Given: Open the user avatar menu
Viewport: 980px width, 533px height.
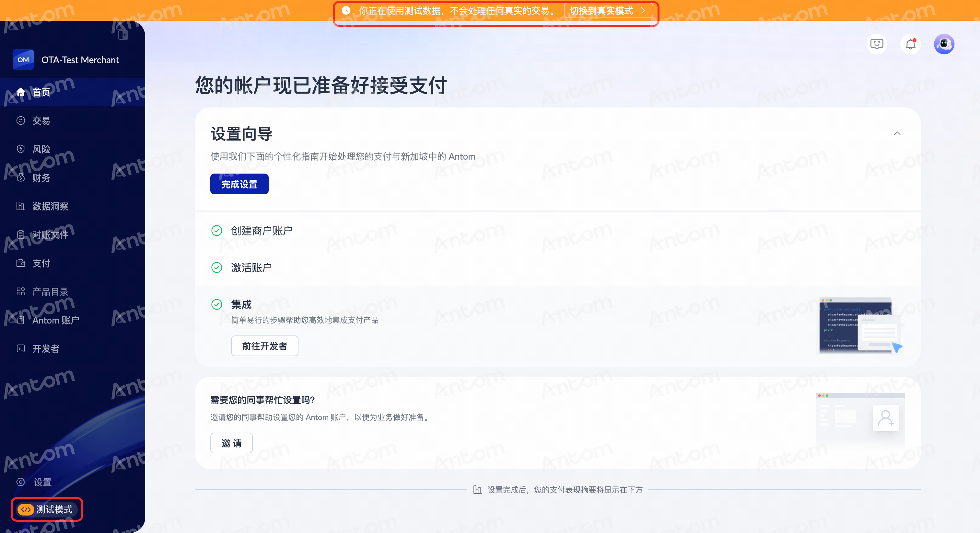Looking at the screenshot, I should tap(944, 44).
